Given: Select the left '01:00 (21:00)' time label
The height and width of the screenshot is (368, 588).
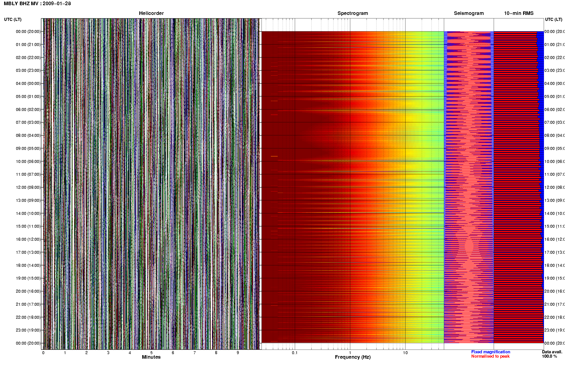Looking at the screenshot, I should point(28,44).
